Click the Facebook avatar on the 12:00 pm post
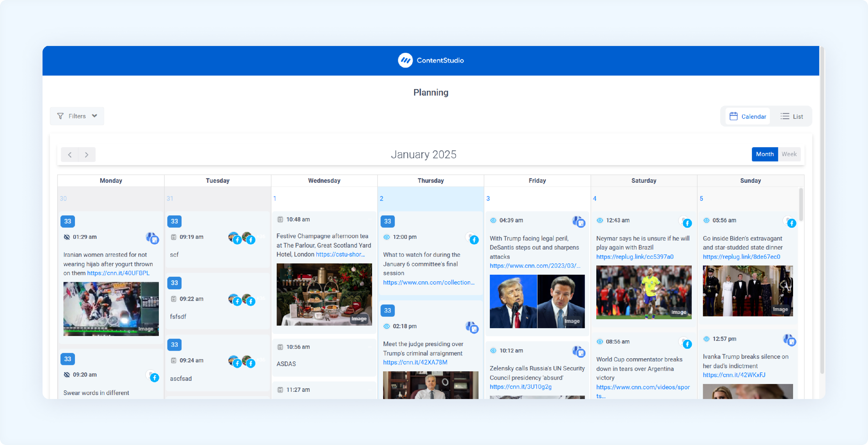Viewport: 868px width, 445px height. (x=472, y=238)
